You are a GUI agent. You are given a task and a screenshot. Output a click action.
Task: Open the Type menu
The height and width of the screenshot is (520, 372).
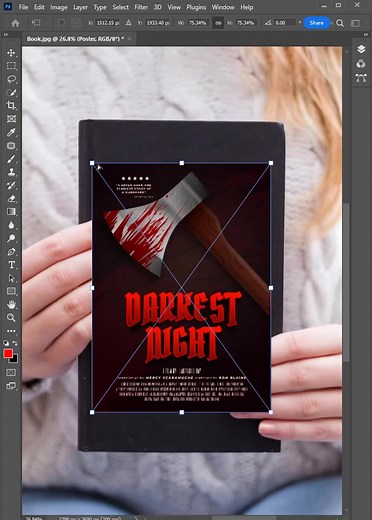(x=100, y=7)
